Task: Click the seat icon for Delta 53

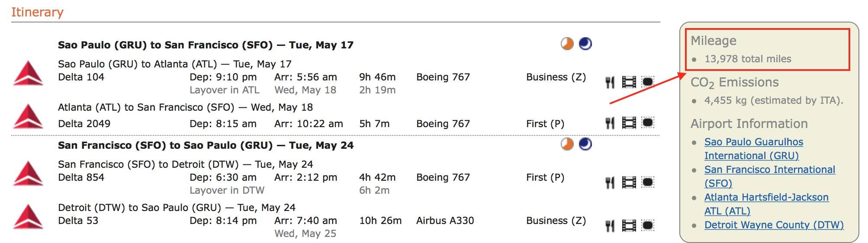Action: click(x=647, y=225)
